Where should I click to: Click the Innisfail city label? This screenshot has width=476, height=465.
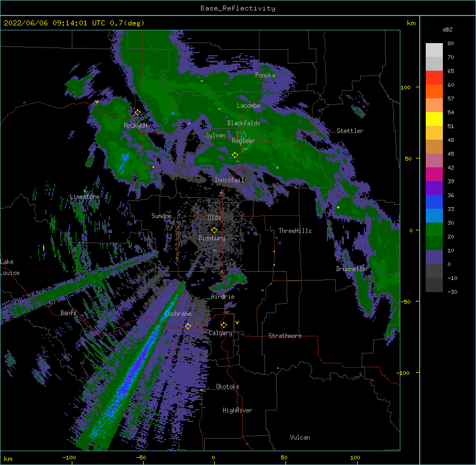point(230,180)
